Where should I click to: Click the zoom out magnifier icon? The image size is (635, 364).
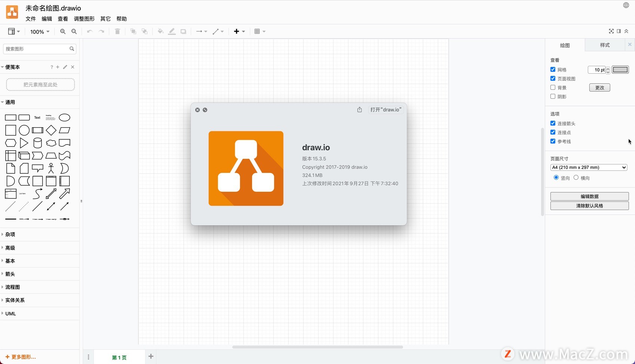point(74,31)
